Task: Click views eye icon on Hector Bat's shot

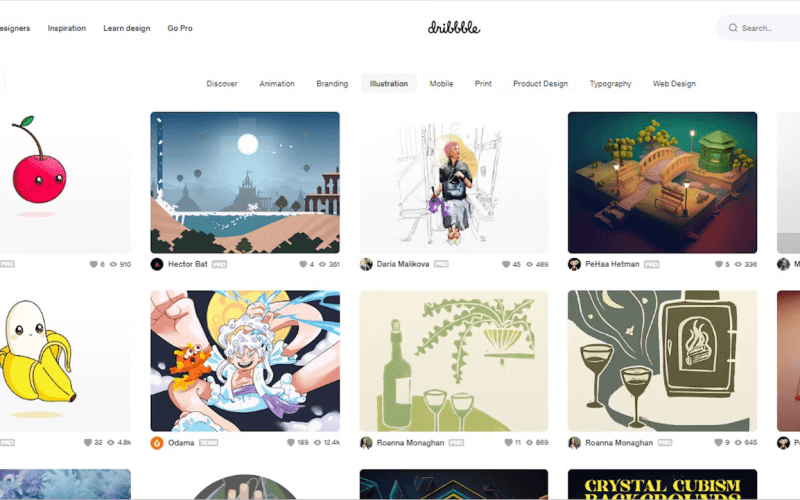Action: tap(322, 264)
